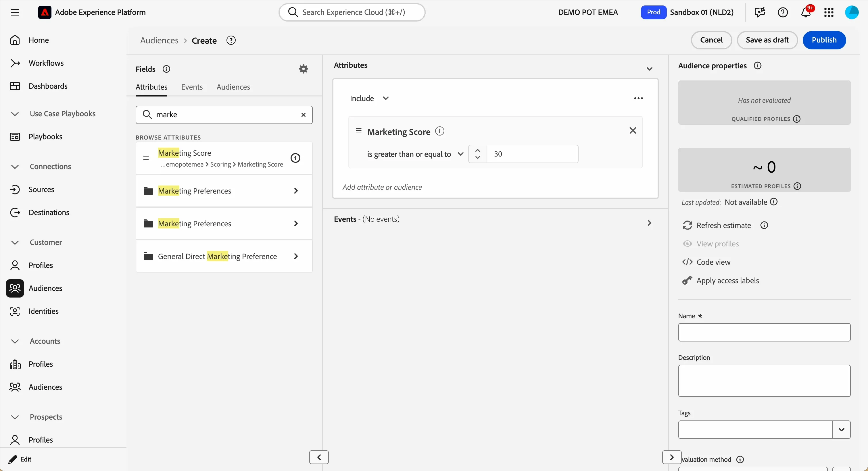Remove the Marketing Score condition
The image size is (868, 471).
[633, 131]
